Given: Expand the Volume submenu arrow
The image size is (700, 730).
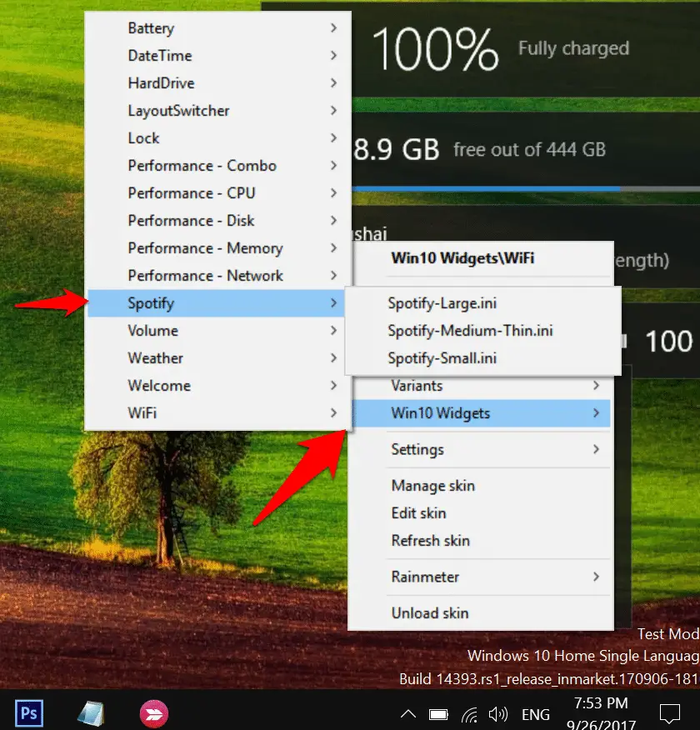Looking at the screenshot, I should pyautogui.click(x=333, y=331).
